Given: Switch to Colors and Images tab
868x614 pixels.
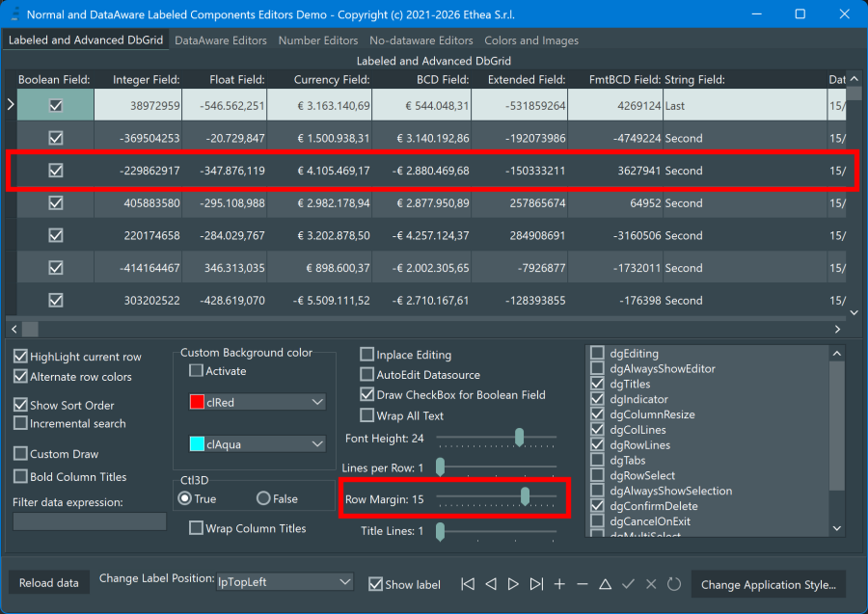Looking at the screenshot, I should (x=531, y=40).
